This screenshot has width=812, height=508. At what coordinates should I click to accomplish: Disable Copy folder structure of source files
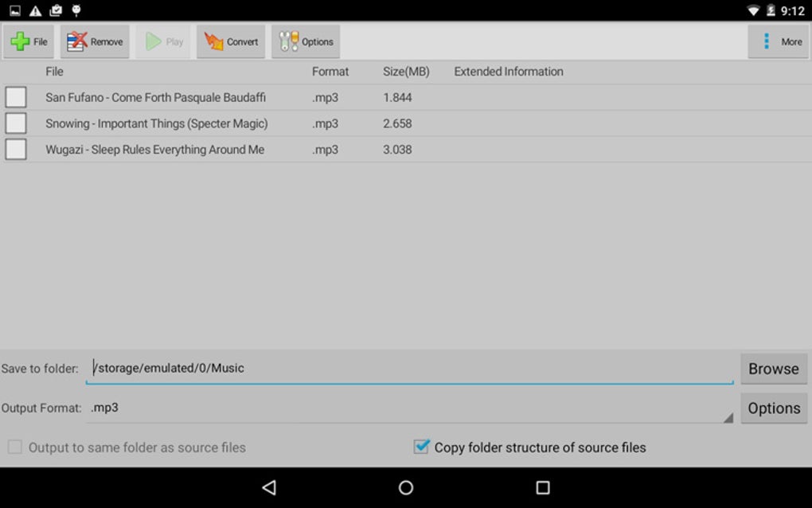tap(420, 447)
